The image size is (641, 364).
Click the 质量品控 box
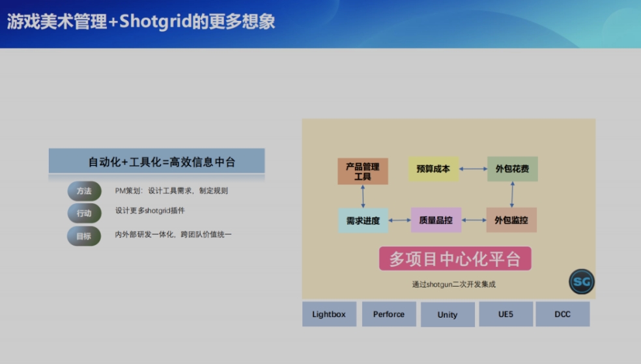pos(436,220)
